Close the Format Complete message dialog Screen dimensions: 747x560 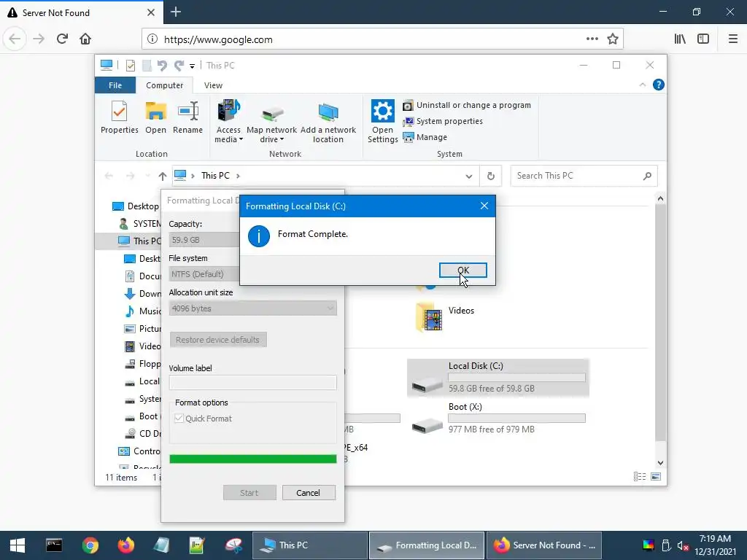[484, 206]
